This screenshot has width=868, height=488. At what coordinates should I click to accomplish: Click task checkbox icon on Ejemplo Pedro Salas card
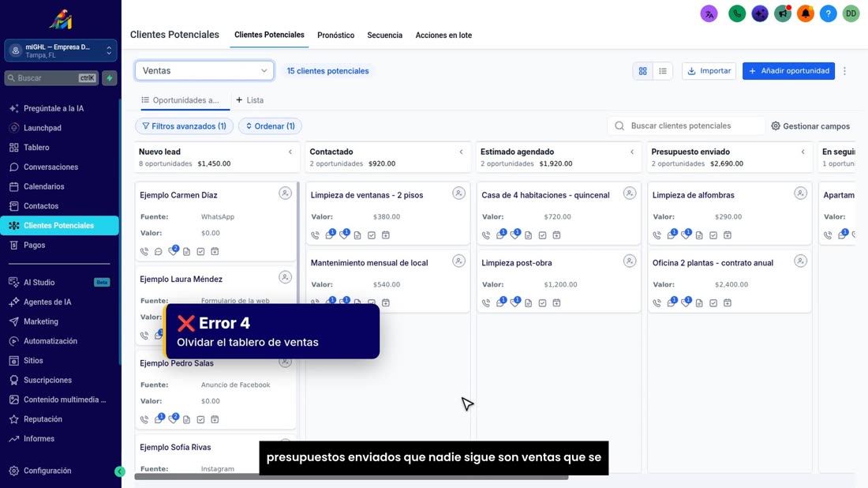[201, 420]
